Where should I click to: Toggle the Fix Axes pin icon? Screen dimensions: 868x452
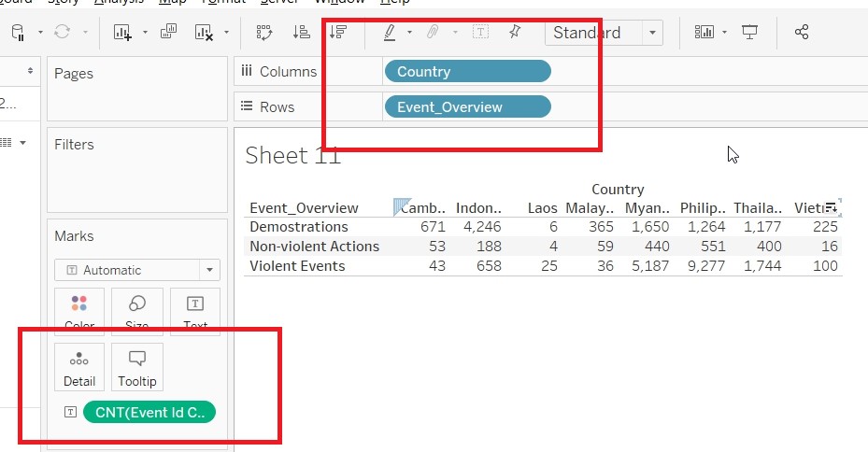[515, 32]
